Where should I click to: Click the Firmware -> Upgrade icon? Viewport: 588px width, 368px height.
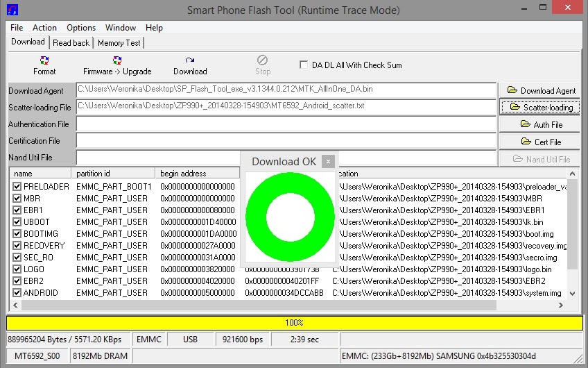click(x=116, y=61)
